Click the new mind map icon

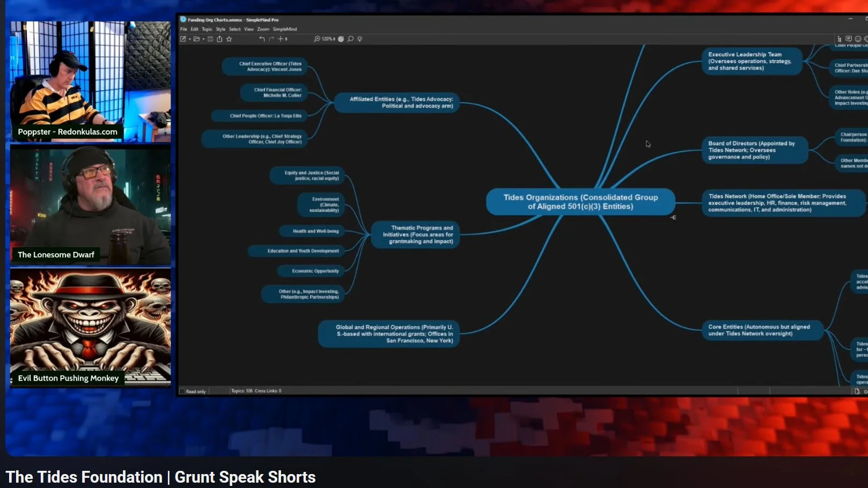pos(183,39)
